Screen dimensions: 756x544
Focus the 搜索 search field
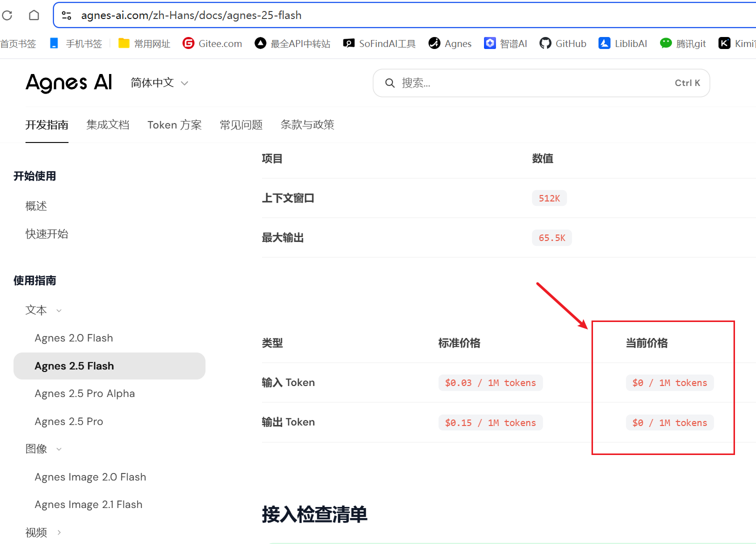541,83
